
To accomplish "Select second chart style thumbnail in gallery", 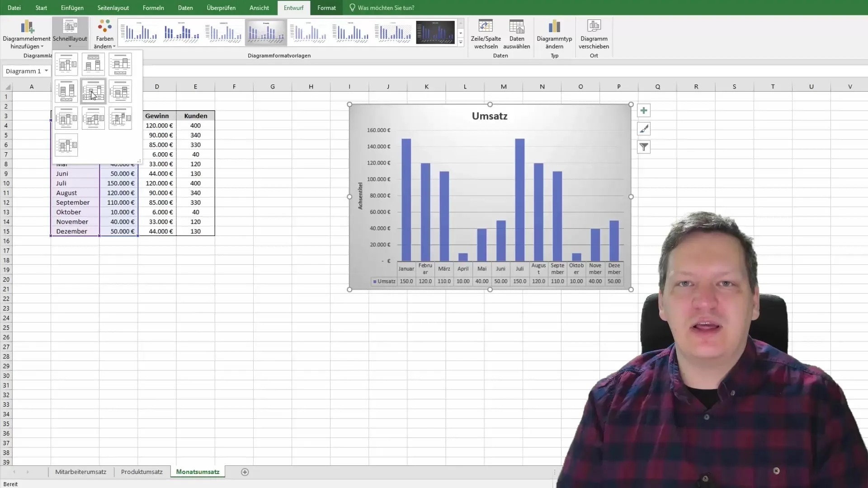I will (181, 32).
